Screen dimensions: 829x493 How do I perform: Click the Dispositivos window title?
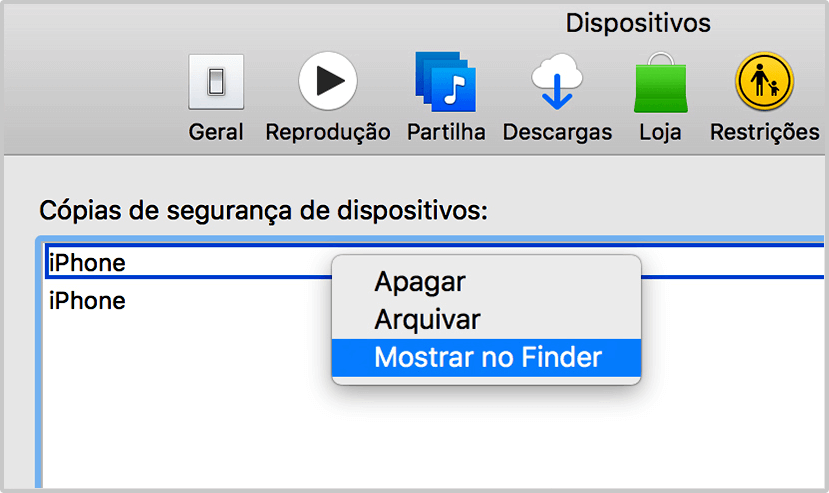pos(638,22)
